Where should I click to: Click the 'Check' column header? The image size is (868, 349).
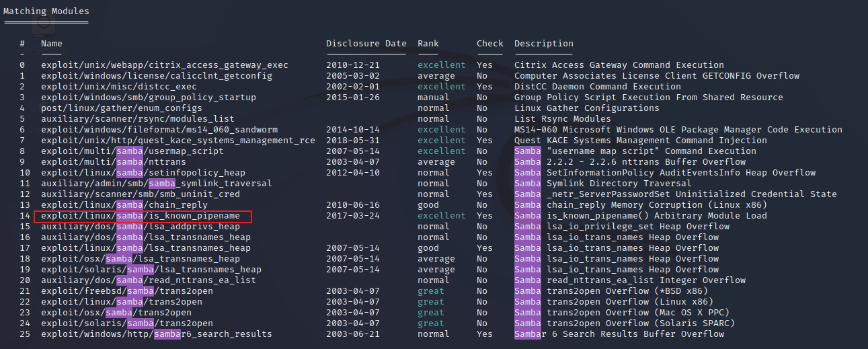[x=490, y=44]
